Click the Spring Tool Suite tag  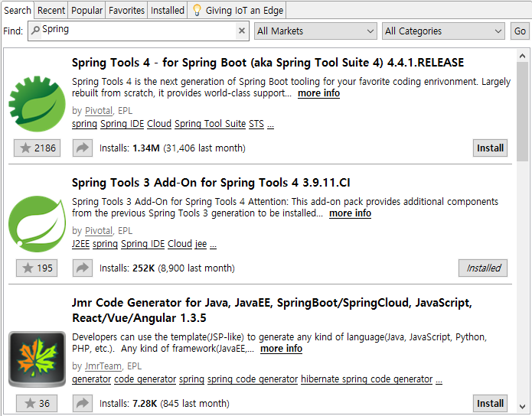[210, 124]
